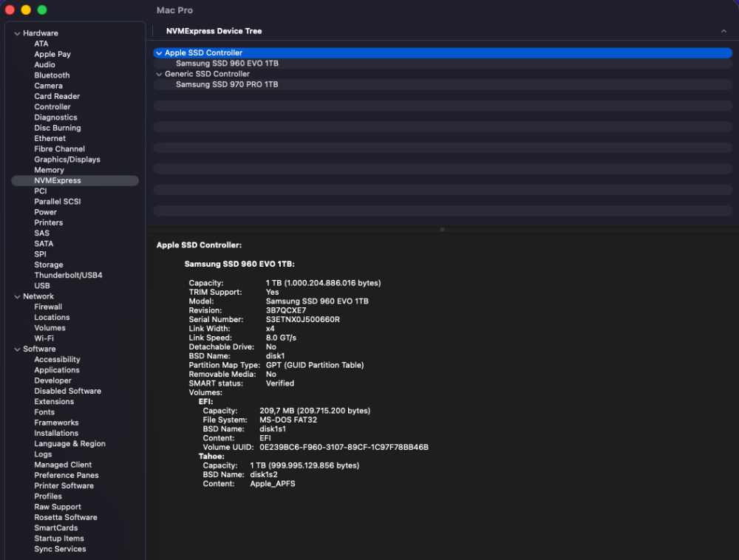Open Card Reader info
Screen dimensions: 739x560
(x=57, y=97)
